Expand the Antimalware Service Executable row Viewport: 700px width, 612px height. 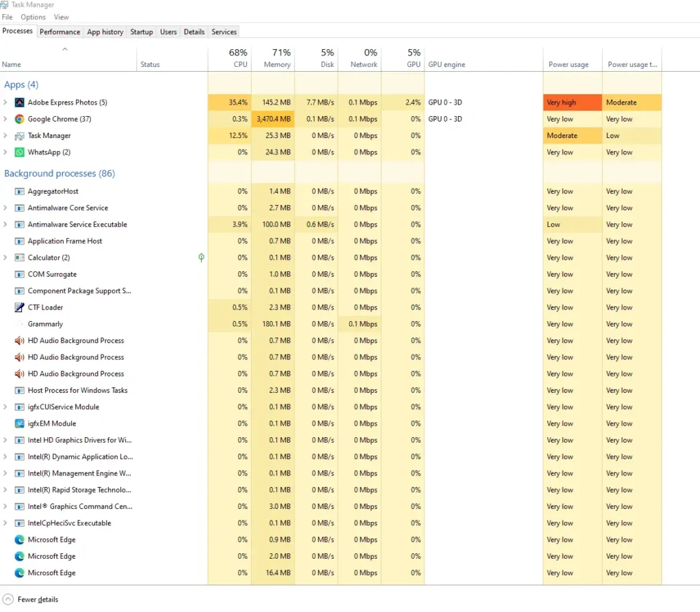[5, 224]
